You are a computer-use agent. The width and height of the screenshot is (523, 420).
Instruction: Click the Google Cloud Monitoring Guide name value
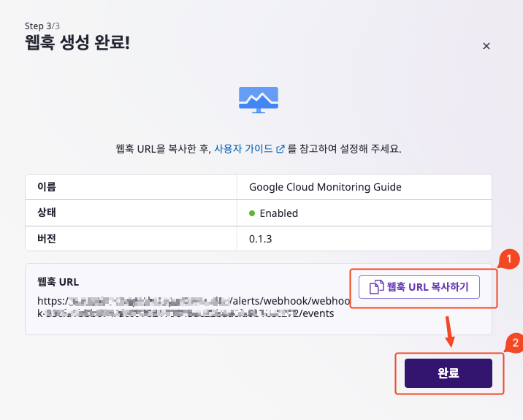tap(325, 187)
